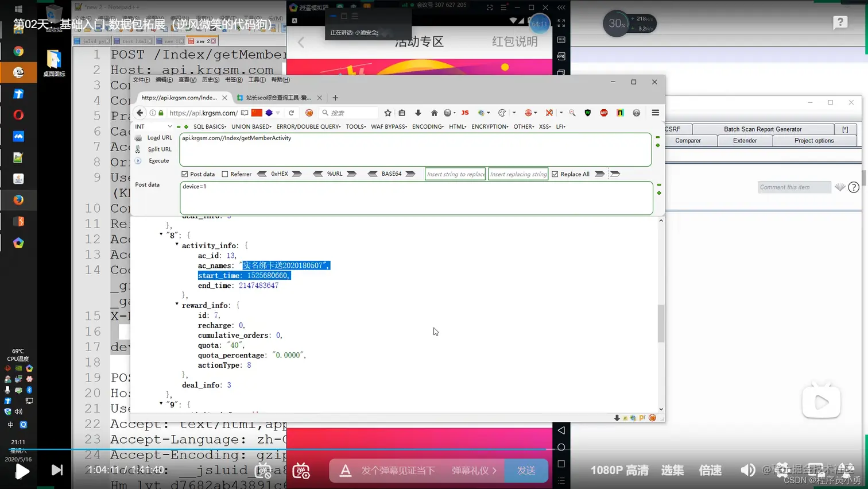Toggle the Post data checkbox
The height and width of the screenshot is (489, 868).
(185, 174)
